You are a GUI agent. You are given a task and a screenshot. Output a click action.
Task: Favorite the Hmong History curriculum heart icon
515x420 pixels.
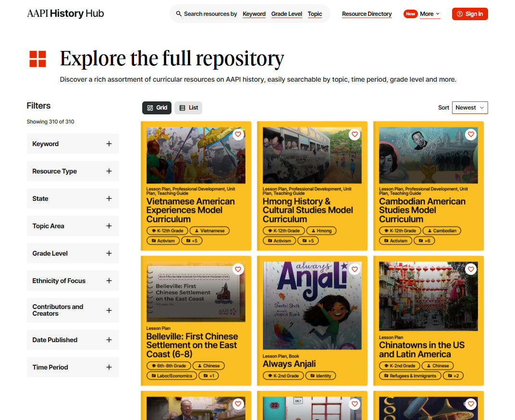(x=355, y=135)
